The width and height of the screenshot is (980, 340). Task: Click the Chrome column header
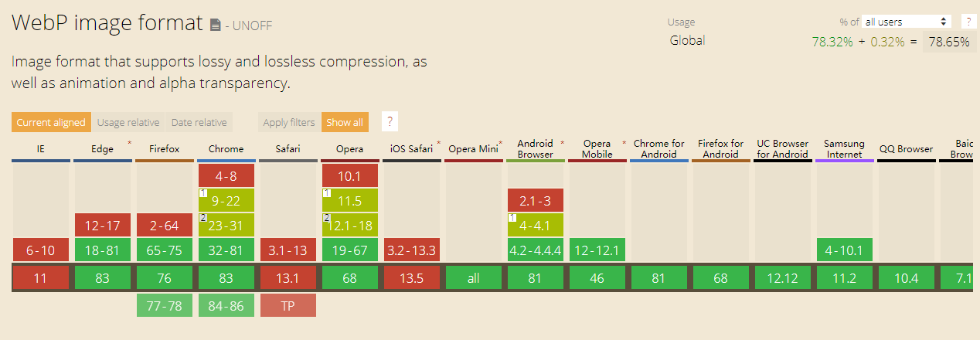(x=226, y=148)
